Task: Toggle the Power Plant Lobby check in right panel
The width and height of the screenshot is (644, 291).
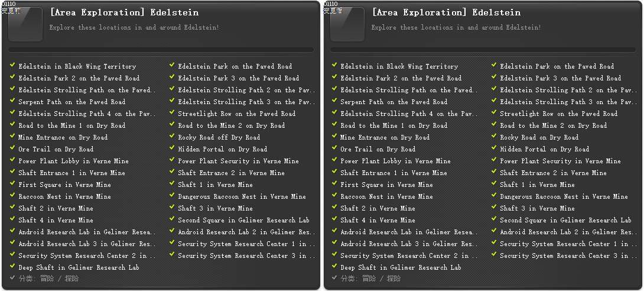Action: (334, 160)
